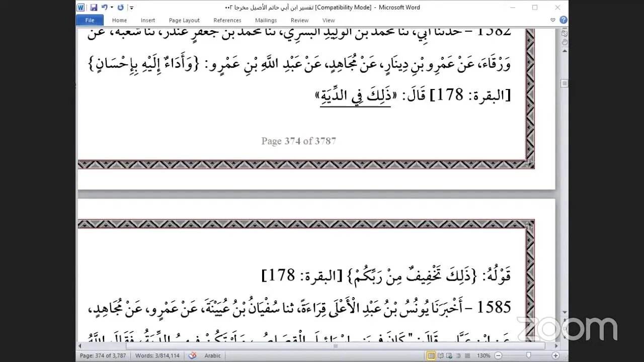Click vertical scrollbar up arrow

(565, 52)
